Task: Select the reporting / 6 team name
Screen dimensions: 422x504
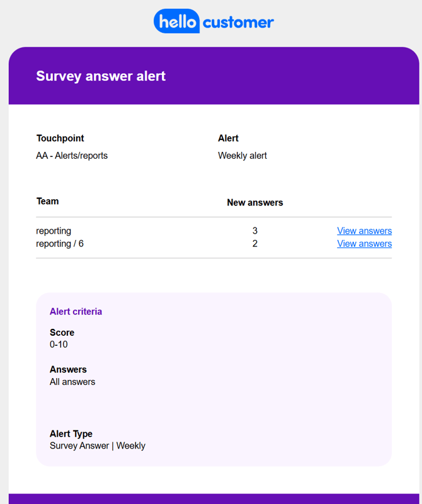Action: pos(60,244)
